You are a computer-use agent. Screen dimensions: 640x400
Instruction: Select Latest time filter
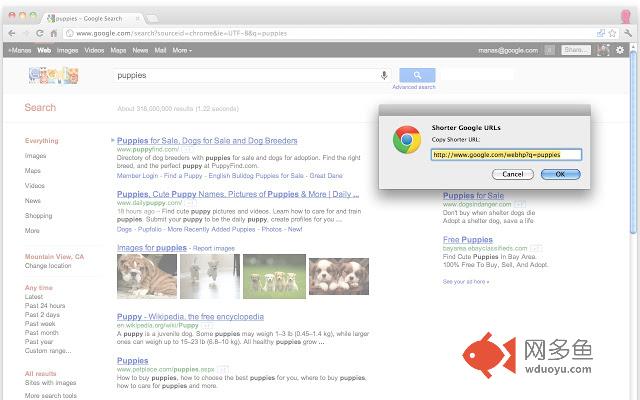pos(33,297)
